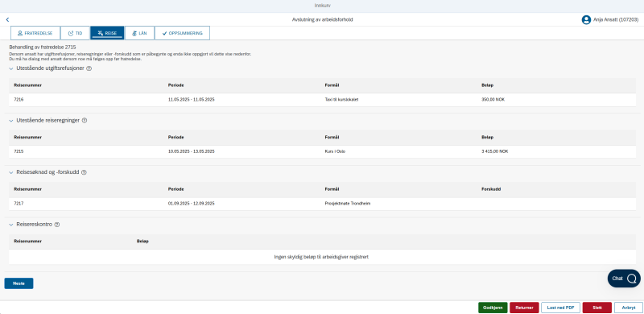The image size is (644, 314).
Task: Click the red Slett button
Action: pyautogui.click(x=597, y=308)
